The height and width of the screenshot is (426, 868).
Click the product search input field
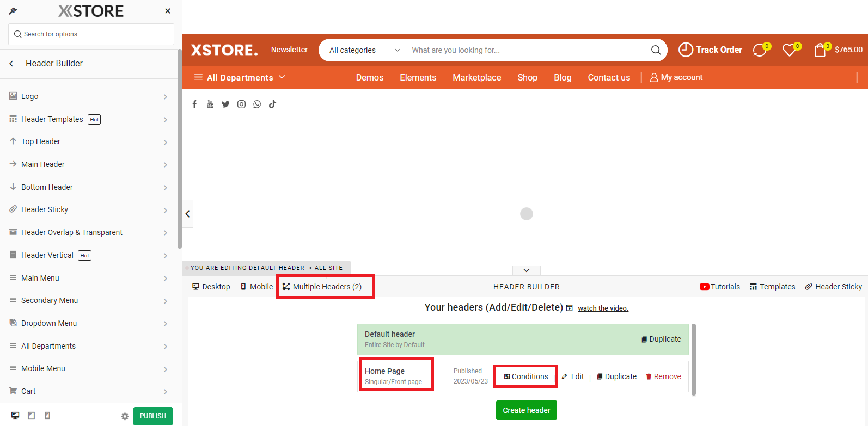525,50
